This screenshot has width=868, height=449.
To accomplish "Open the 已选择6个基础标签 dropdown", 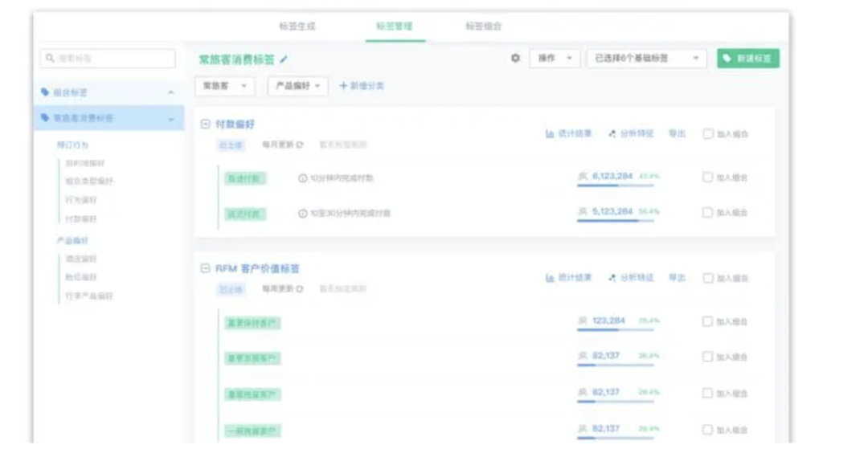I will [x=646, y=58].
